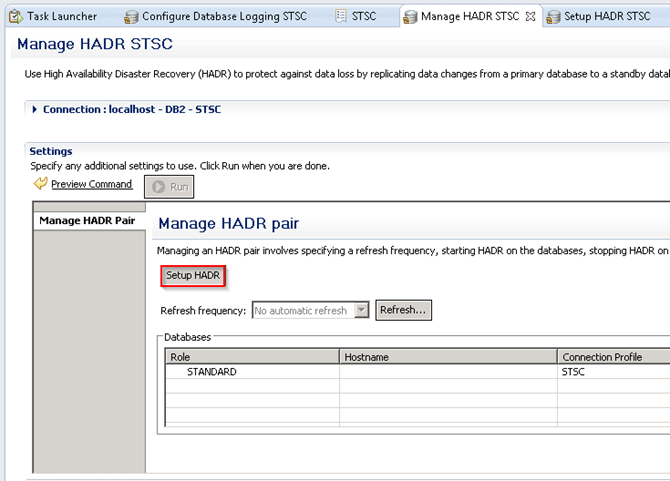The width and height of the screenshot is (670, 481).
Task: Select the STANDARD role row in Databases table
Action: (x=212, y=372)
